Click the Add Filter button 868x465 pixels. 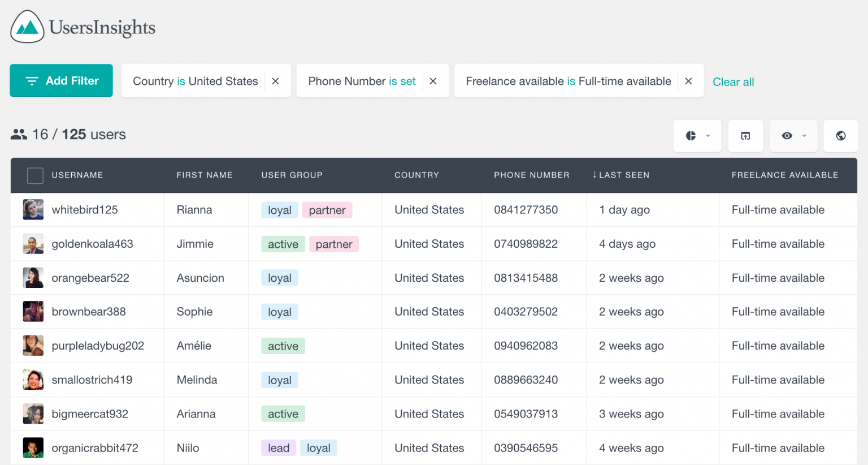point(61,80)
